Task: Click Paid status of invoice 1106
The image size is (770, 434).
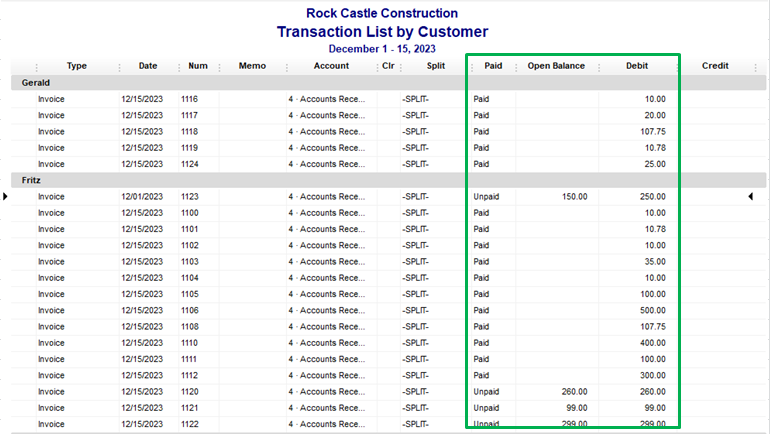Action: click(481, 310)
